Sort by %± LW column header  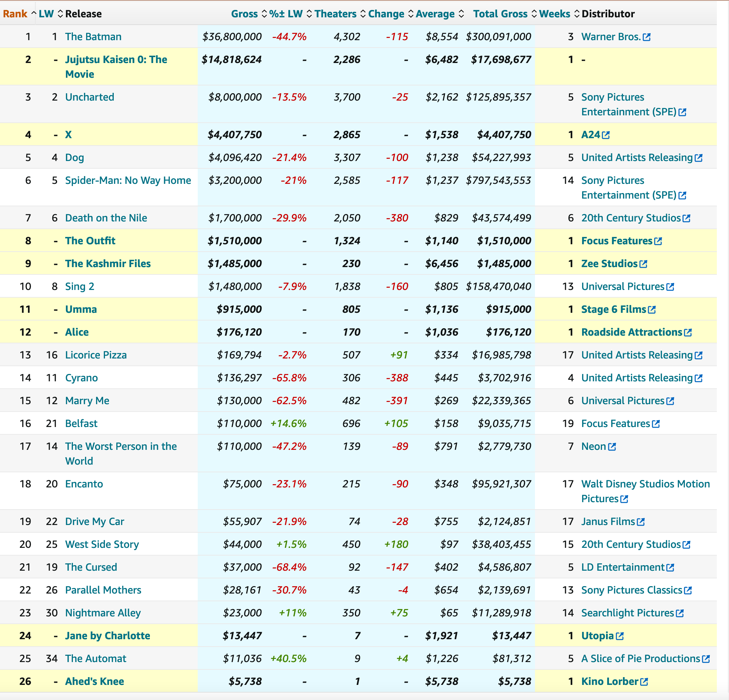click(290, 14)
